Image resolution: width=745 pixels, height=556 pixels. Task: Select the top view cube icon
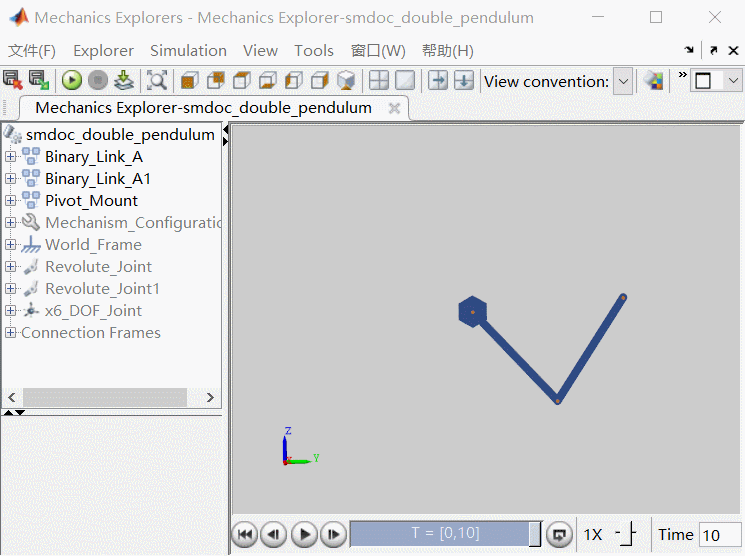pos(242,81)
